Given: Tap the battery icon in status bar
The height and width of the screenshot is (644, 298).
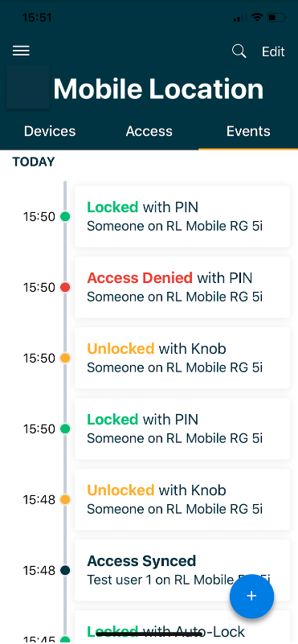Looking at the screenshot, I should [x=276, y=18].
